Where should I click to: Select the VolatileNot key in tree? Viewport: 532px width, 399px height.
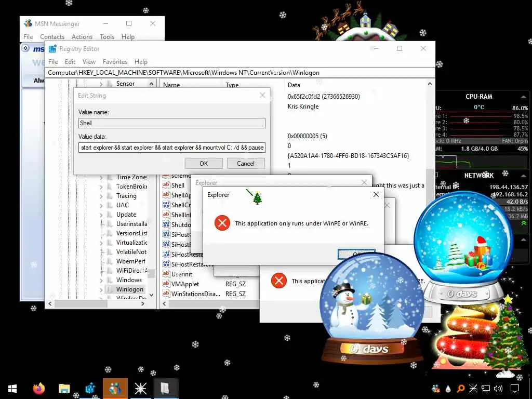point(131,252)
